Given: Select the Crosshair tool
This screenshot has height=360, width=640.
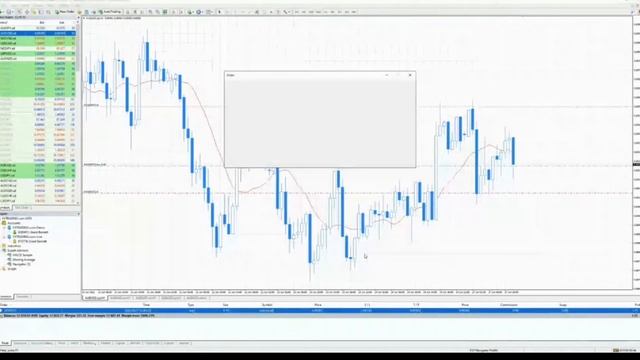Looking at the screenshot, I should [227, 12].
